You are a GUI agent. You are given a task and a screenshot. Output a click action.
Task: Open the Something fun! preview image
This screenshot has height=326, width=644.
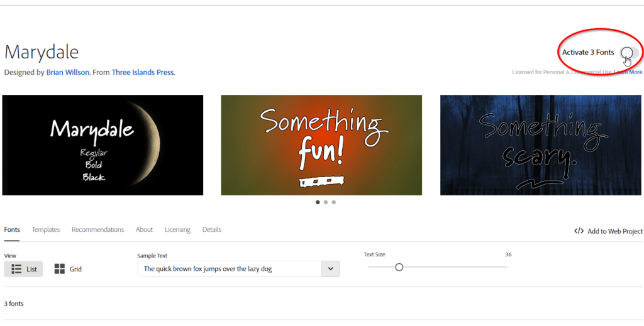coord(321,145)
